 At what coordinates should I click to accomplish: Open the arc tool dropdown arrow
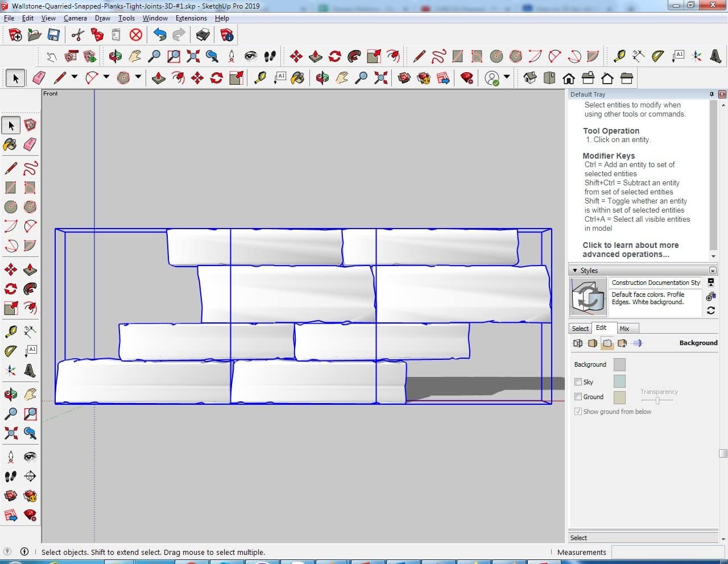[x=106, y=77]
